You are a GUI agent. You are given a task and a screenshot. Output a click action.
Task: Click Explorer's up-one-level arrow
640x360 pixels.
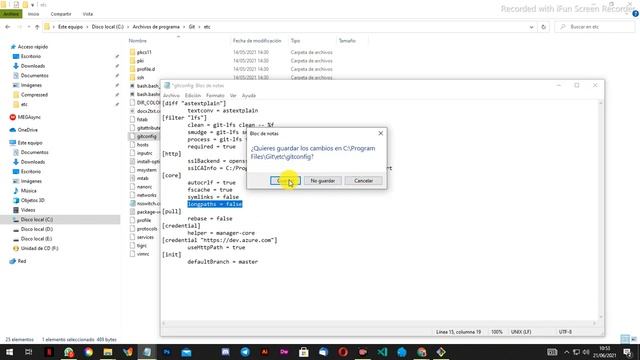[x=37, y=27]
